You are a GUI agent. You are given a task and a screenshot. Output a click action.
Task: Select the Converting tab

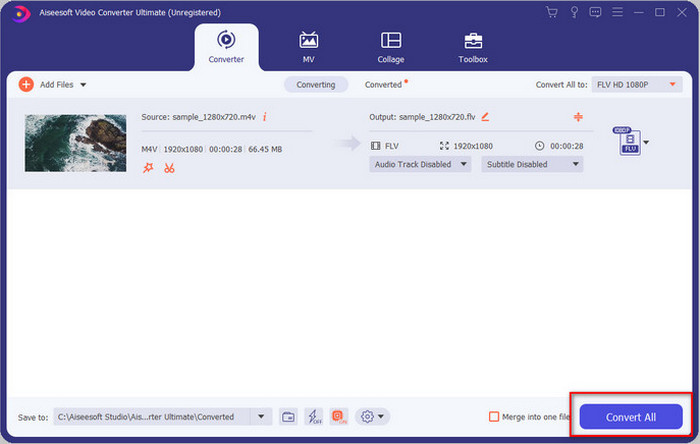(x=316, y=84)
